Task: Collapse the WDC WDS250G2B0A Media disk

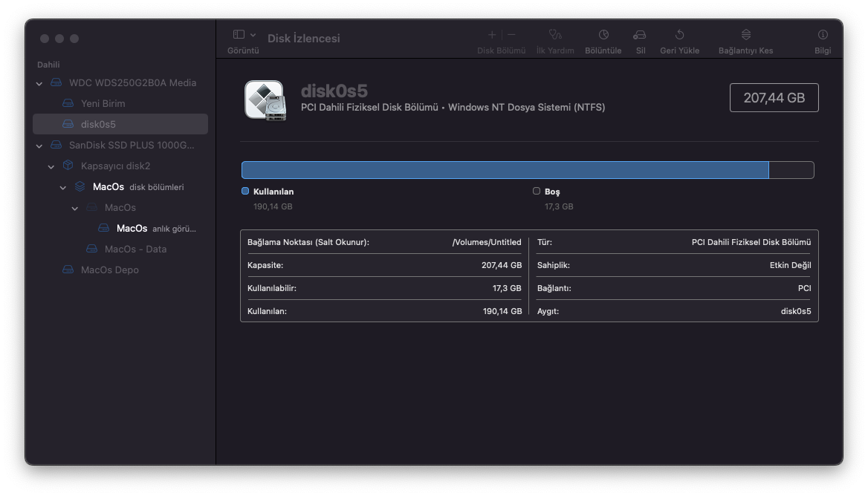Action: pyautogui.click(x=39, y=83)
